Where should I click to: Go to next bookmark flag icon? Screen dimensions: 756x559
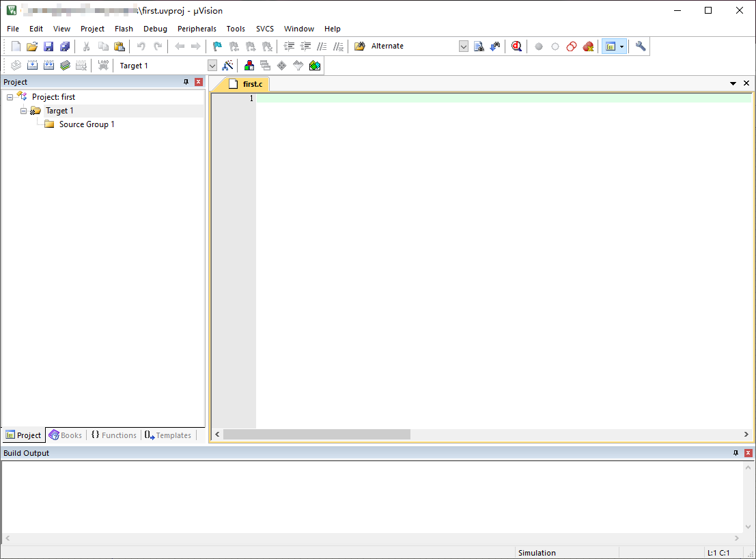[251, 46]
